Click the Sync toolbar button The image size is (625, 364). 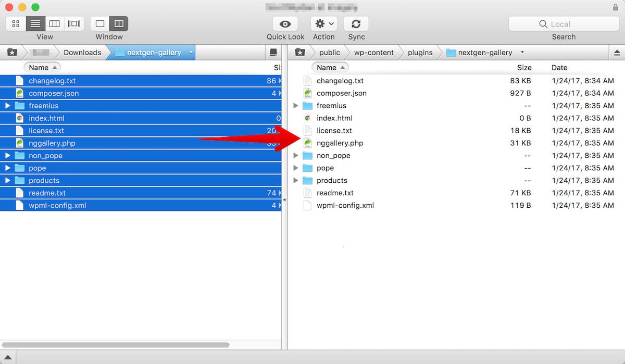pyautogui.click(x=356, y=23)
